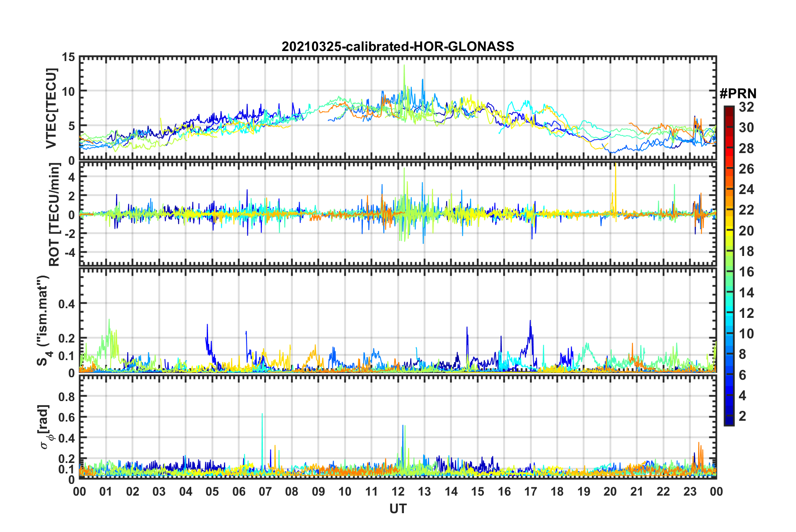Image resolution: width=796 pixels, height=532 pixels.
Task: Click colorbar tick label 20
Action: coord(747,231)
